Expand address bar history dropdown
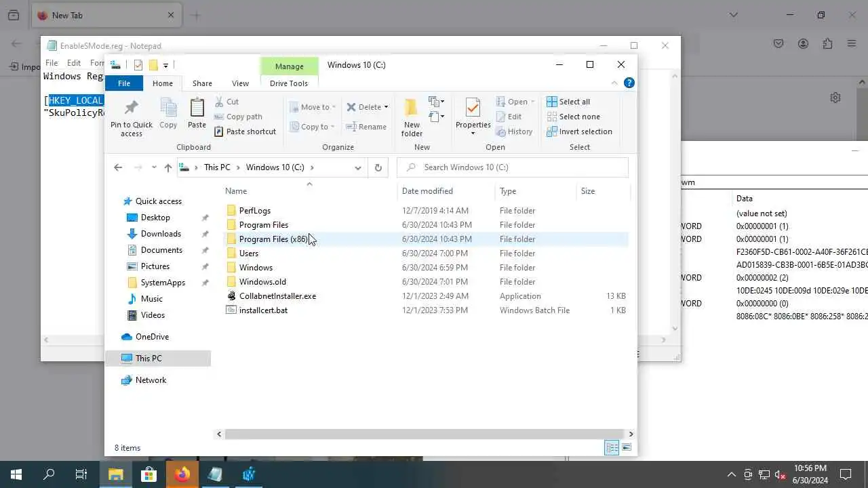This screenshot has width=868, height=488. coord(358,167)
